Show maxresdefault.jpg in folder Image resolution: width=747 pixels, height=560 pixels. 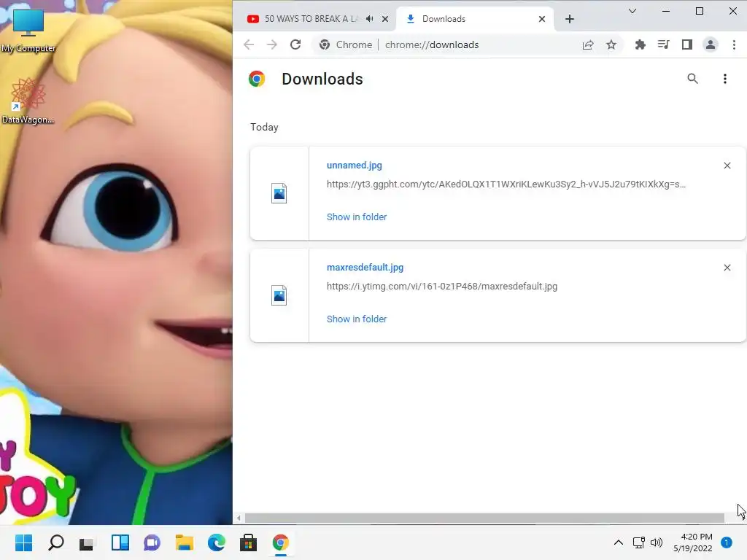pyautogui.click(x=356, y=319)
